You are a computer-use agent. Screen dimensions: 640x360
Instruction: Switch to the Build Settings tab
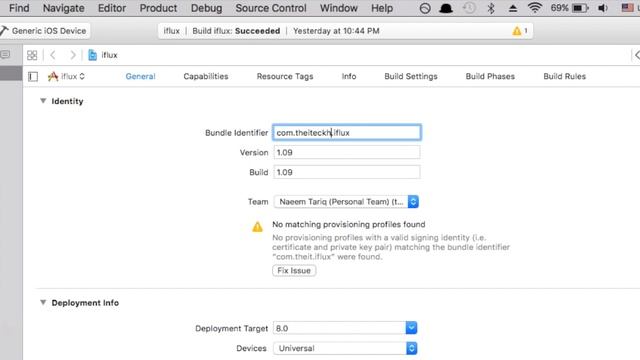coord(411,76)
